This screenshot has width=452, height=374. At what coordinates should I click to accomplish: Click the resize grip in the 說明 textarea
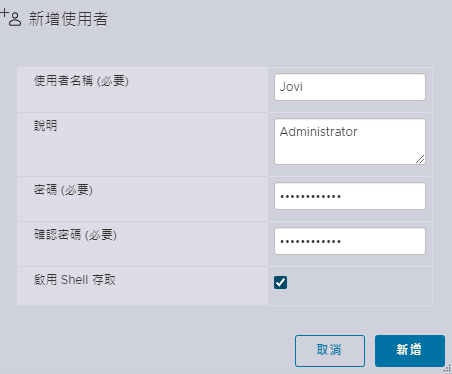[420, 159]
